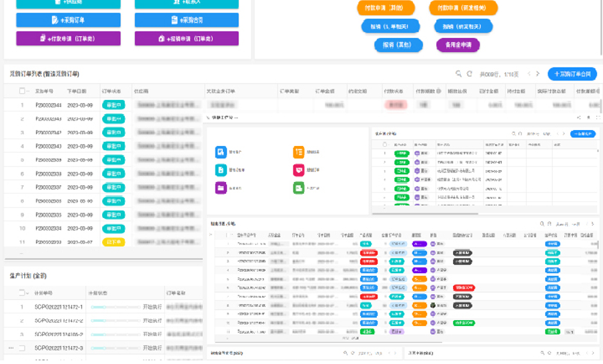Expand dropdown arrow beside purchase order header checkbox

point(28,91)
